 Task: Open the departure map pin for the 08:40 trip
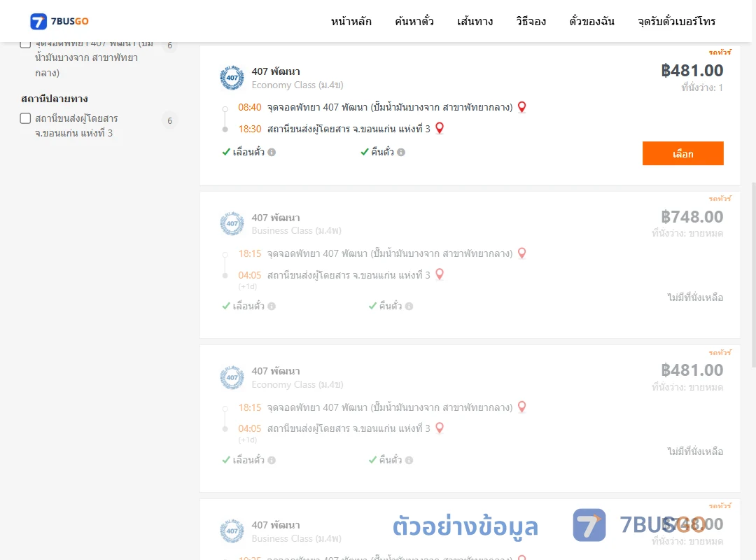pos(521,107)
